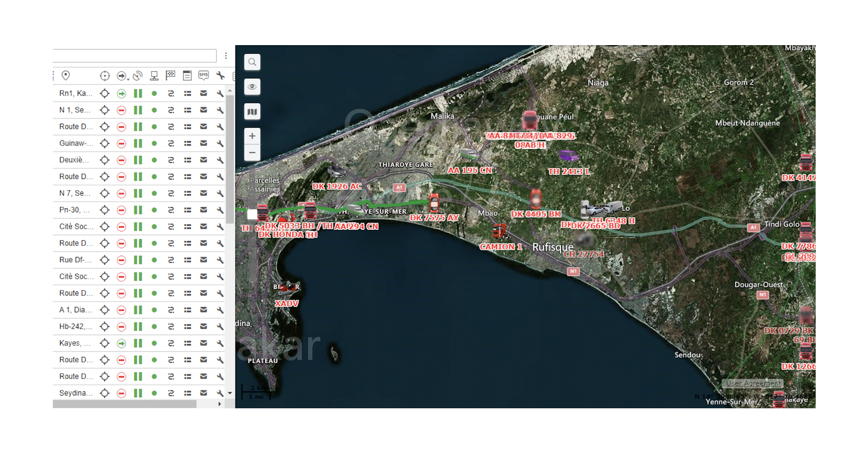Click wrench on the A 1, Dia... row

(x=220, y=310)
